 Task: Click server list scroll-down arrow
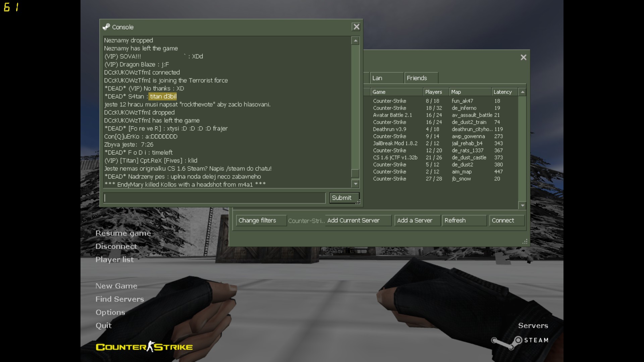click(522, 205)
